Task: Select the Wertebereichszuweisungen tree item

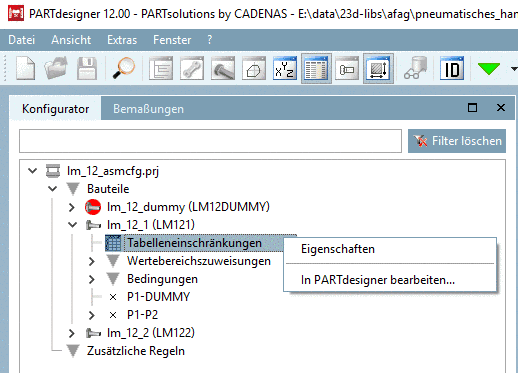Action: (x=199, y=261)
